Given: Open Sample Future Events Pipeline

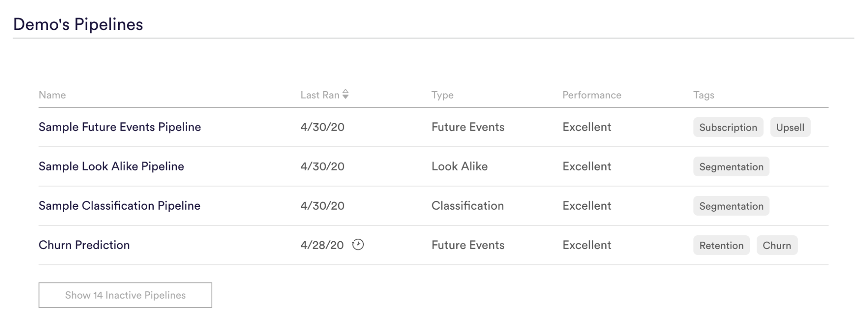Looking at the screenshot, I should click(119, 127).
